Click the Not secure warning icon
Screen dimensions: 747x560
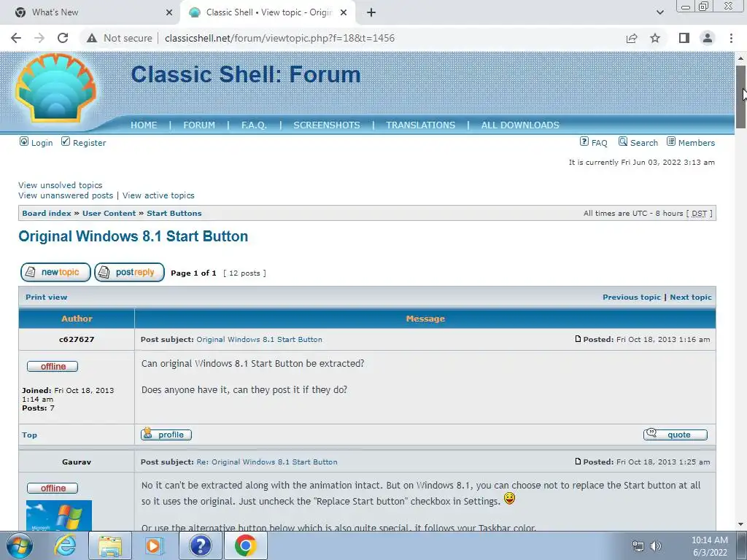point(91,38)
